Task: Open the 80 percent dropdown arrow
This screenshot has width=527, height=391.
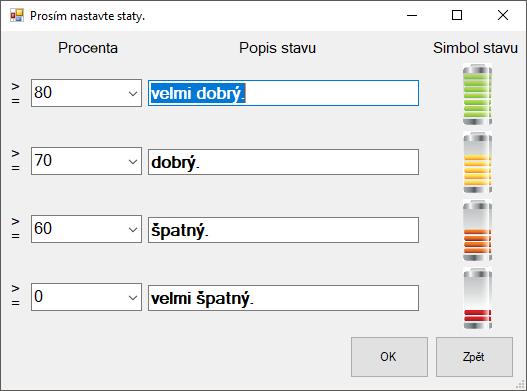Action: pyautogui.click(x=133, y=93)
